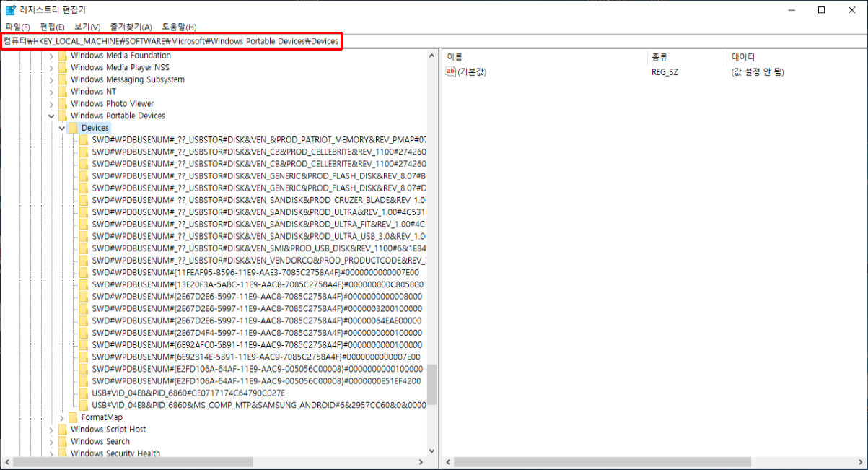
Task: Click the tree pane vertical scrollbar thumb
Action: click(431, 384)
